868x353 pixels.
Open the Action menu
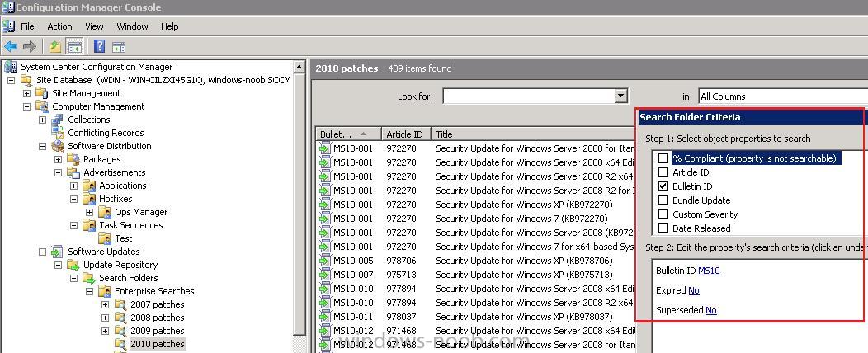coord(59,26)
